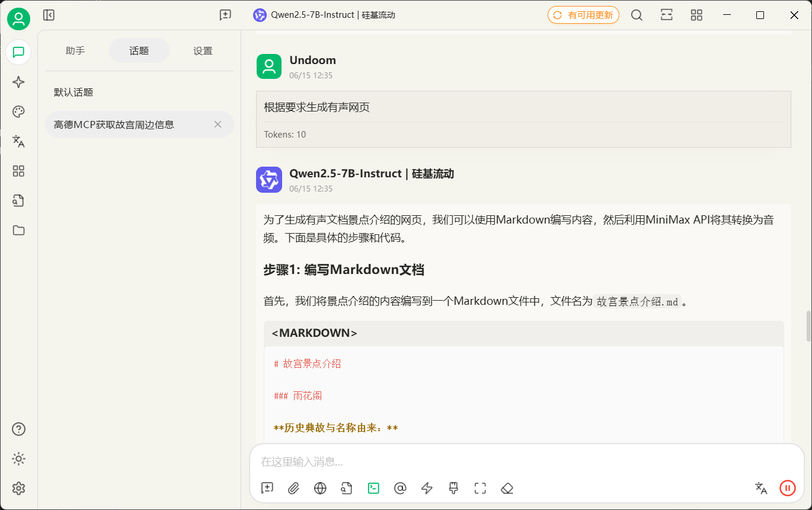This screenshot has width=812, height=510.
Task: Click the Undoom user avatar in message
Action: click(269, 66)
